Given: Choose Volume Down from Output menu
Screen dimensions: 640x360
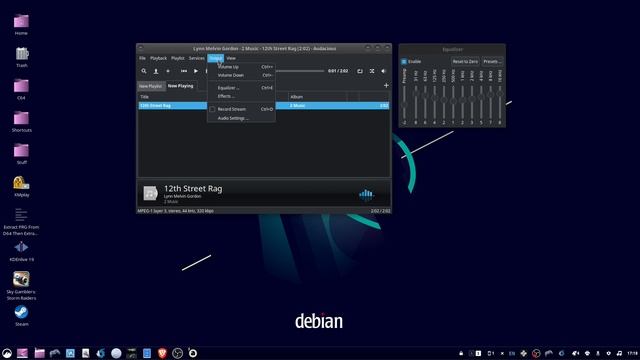Looking at the screenshot, I should click(x=241, y=75).
